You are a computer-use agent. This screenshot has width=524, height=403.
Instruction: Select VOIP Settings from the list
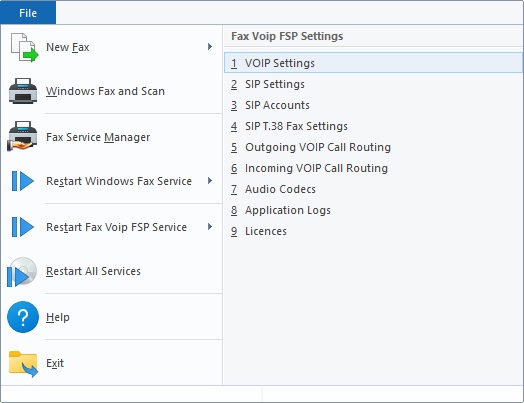pos(373,62)
